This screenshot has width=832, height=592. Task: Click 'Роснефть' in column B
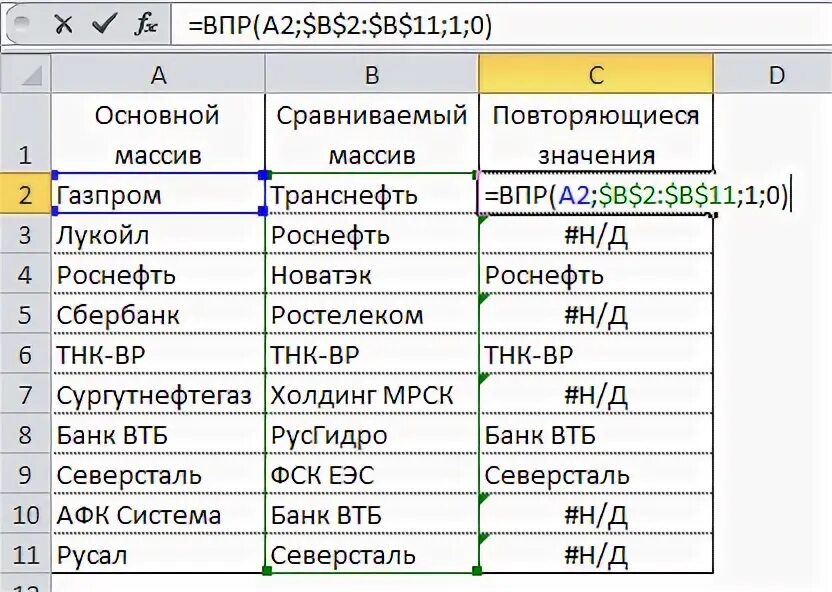pos(371,234)
